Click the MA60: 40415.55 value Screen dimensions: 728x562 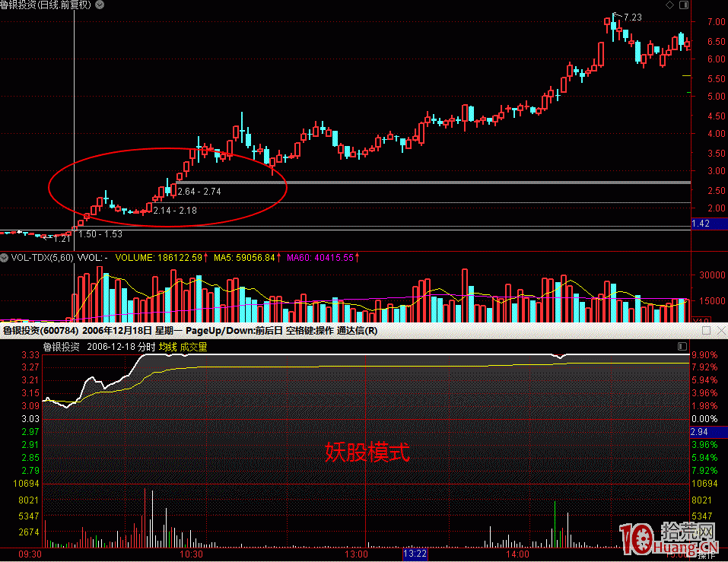tap(320, 258)
